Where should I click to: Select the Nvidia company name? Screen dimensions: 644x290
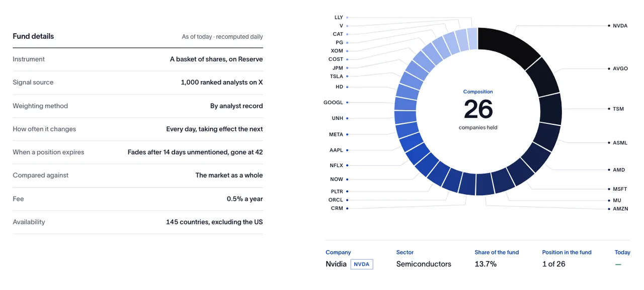coord(336,264)
